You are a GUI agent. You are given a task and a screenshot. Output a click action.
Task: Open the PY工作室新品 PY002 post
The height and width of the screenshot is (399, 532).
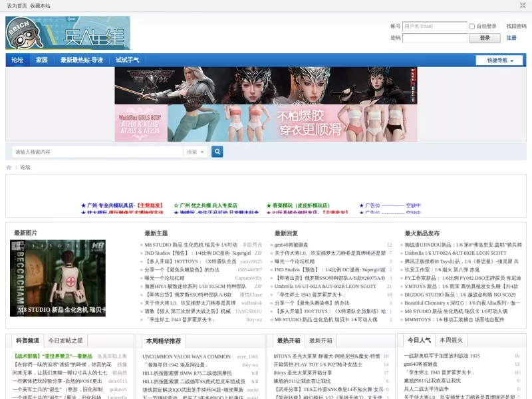tap(463, 278)
